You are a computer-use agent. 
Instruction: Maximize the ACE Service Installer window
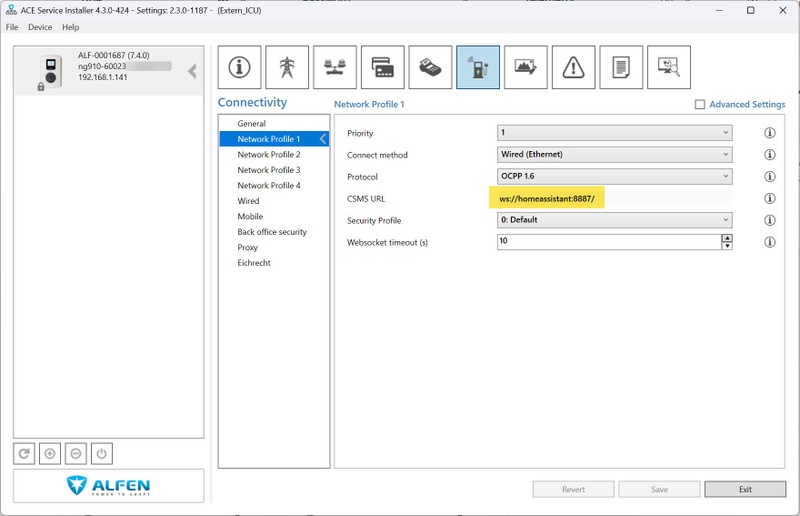tap(751, 10)
